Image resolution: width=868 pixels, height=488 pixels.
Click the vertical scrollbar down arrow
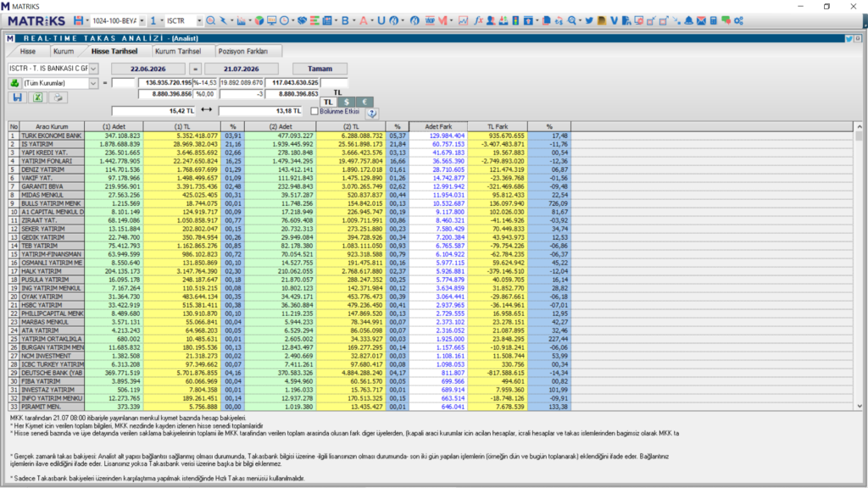[x=860, y=406]
